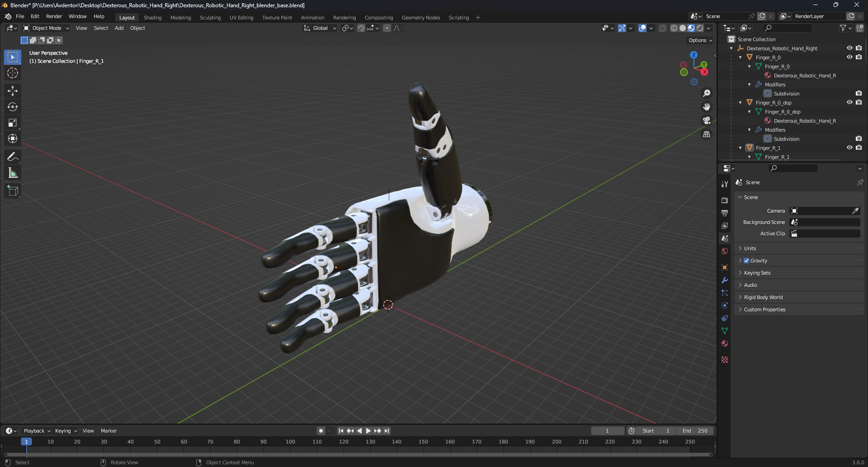Pick the Scale tool
The image size is (868, 467).
(x=13, y=123)
